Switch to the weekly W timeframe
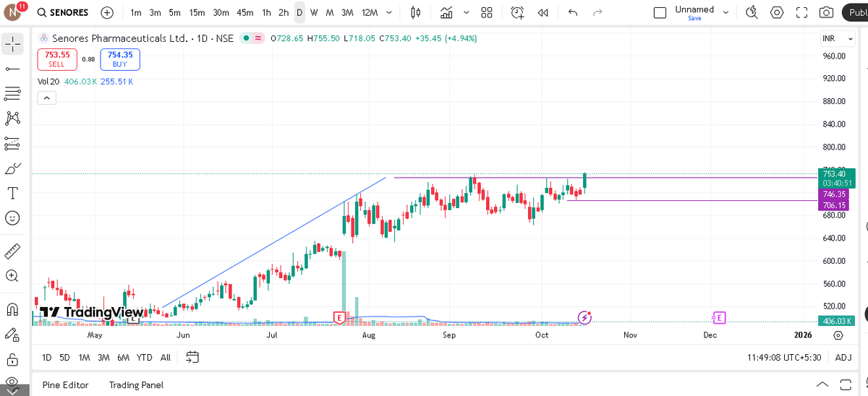The width and height of the screenshot is (868, 396). pyautogui.click(x=314, y=12)
